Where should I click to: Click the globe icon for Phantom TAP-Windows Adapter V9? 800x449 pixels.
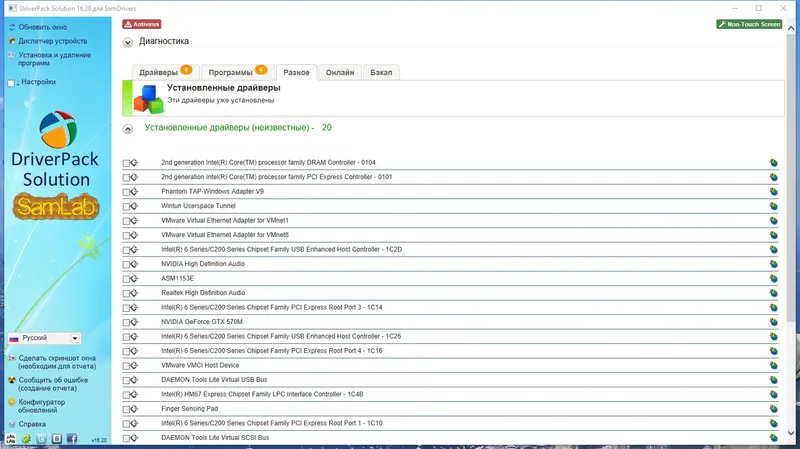tap(773, 191)
